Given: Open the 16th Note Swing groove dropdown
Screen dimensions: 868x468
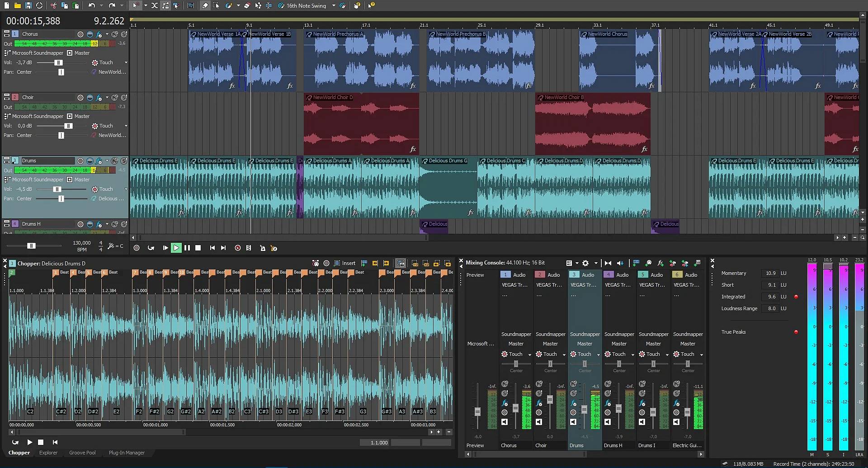Looking at the screenshot, I should 334,6.
